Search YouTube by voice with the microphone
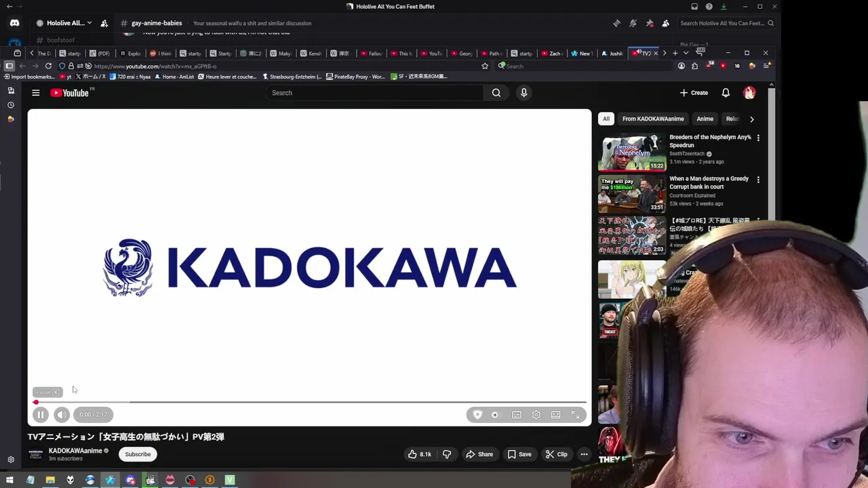The width and height of the screenshot is (868, 488). (524, 93)
